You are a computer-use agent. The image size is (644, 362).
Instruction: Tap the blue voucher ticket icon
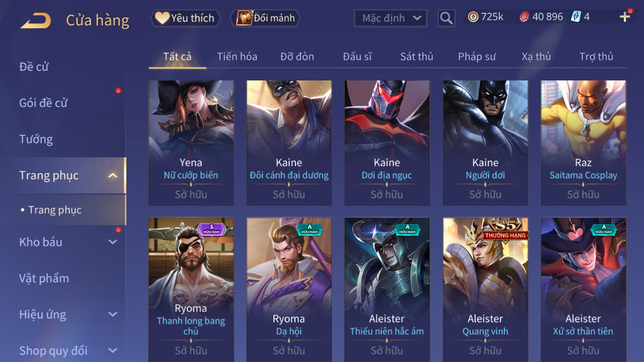click(576, 17)
